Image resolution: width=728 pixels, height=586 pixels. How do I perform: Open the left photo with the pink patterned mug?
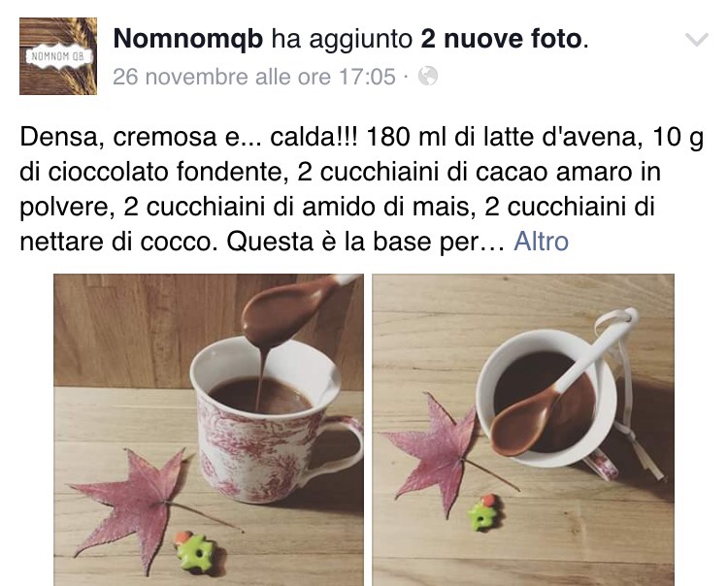209,430
